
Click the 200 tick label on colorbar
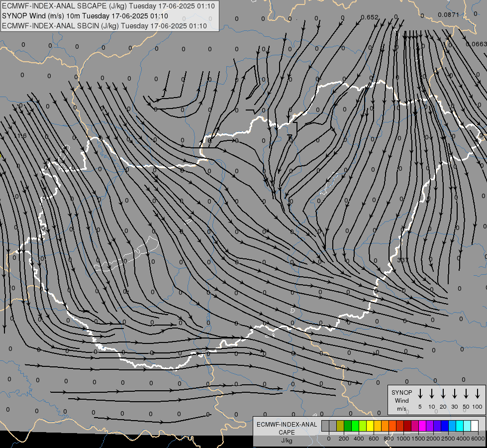(x=344, y=439)
